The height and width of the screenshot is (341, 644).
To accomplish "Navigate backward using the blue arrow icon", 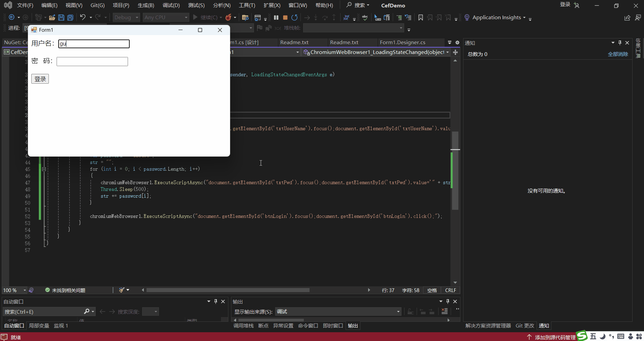I will coord(11,17).
